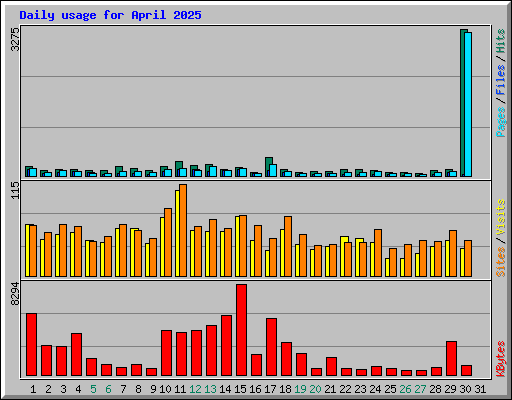Select the red KBytes bar for day 1

click(31, 344)
